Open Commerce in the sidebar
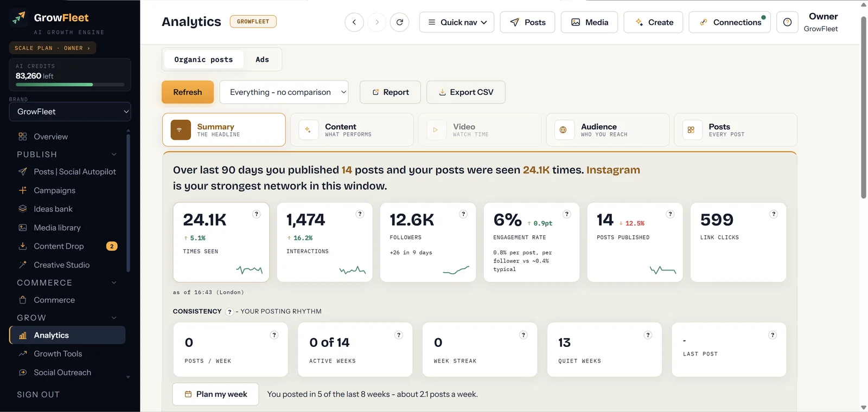This screenshot has width=868, height=412. tap(67, 300)
